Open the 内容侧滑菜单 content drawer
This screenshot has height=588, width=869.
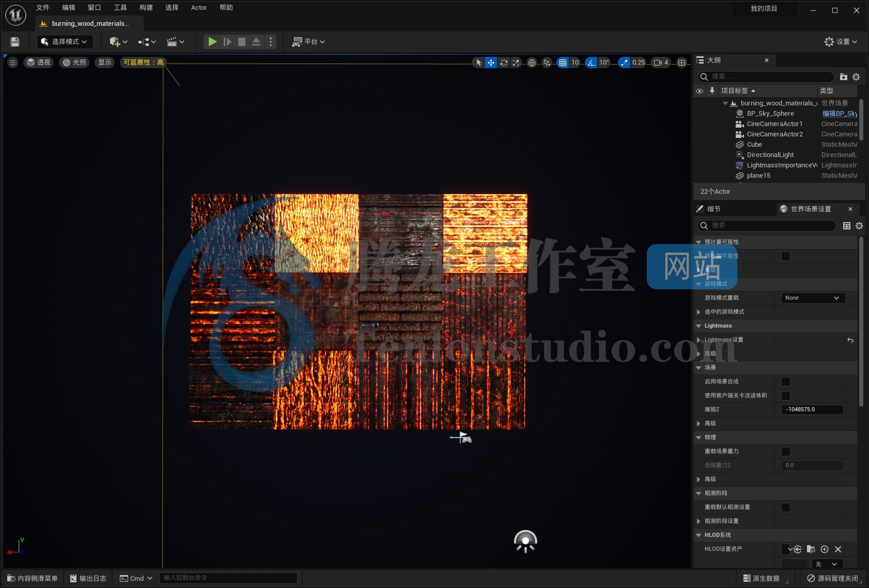click(32, 578)
